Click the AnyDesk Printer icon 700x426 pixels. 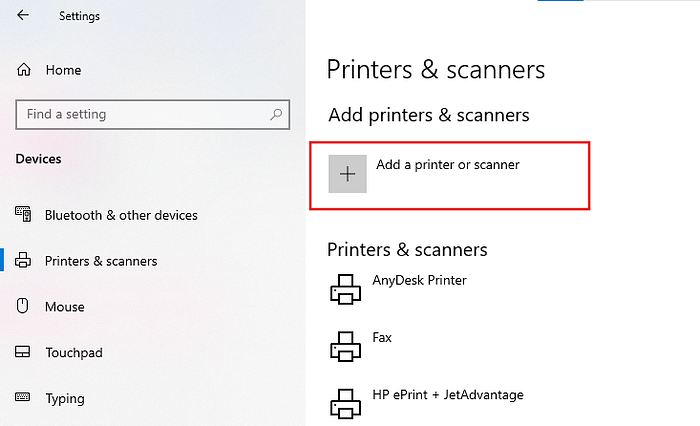pyautogui.click(x=345, y=289)
